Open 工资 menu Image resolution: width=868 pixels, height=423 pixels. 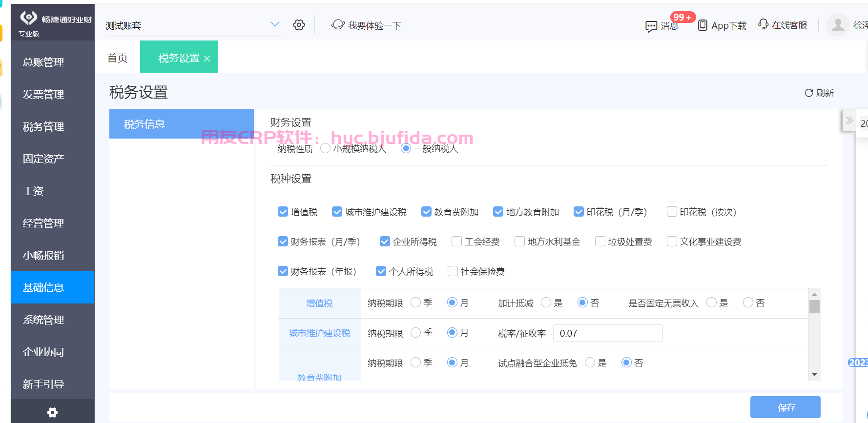[x=53, y=191]
